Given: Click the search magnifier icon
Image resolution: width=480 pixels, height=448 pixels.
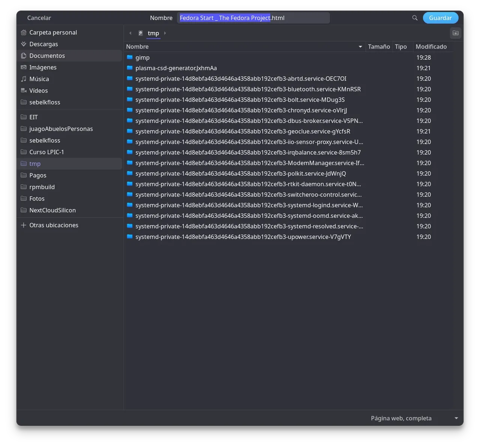Looking at the screenshot, I should click(x=415, y=18).
